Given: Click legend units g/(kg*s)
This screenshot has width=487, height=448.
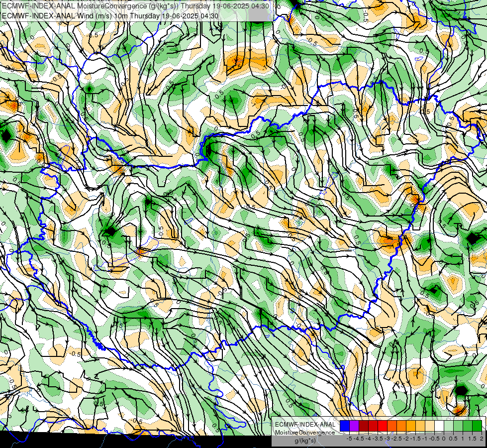Looking at the screenshot, I should (x=305, y=441).
